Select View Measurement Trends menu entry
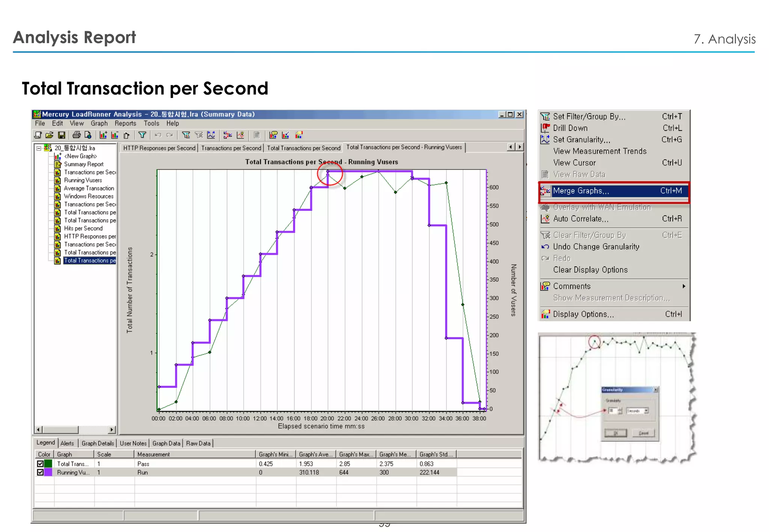 [x=614, y=151]
